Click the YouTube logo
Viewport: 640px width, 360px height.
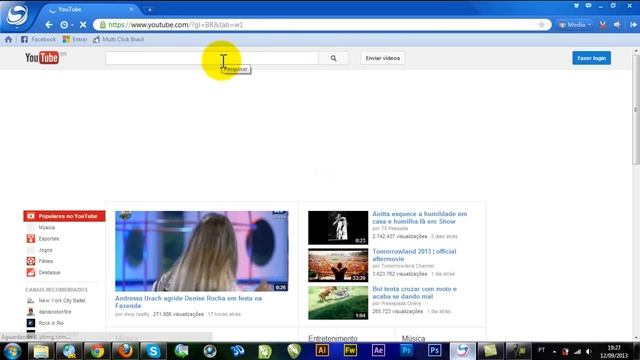point(42,58)
